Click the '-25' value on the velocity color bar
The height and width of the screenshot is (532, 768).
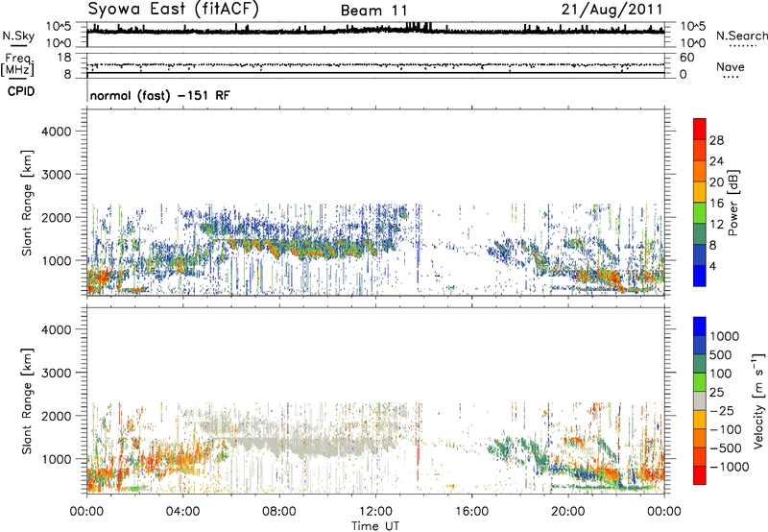click(x=722, y=411)
